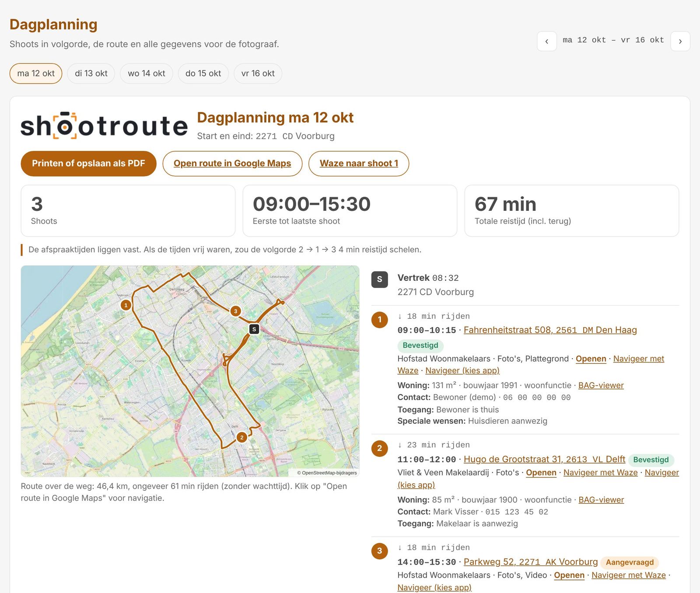Navigeer met Waze for Parkweg shoot

(x=629, y=576)
